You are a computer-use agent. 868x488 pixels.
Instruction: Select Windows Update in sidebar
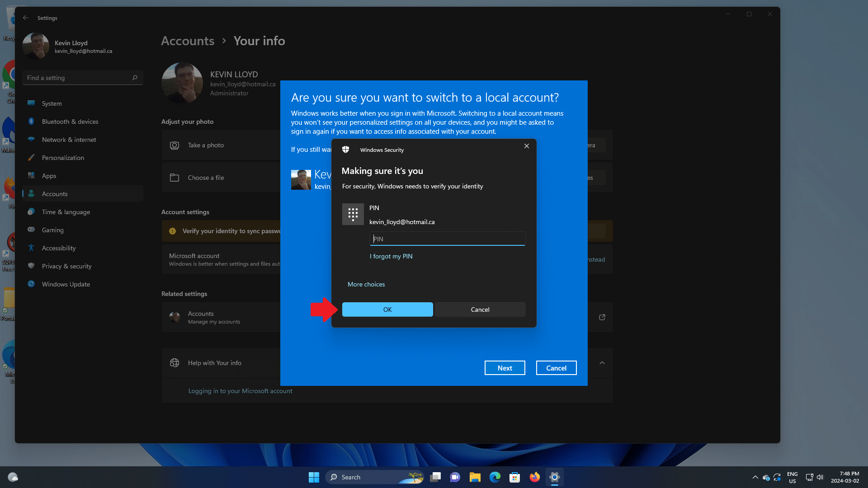66,284
